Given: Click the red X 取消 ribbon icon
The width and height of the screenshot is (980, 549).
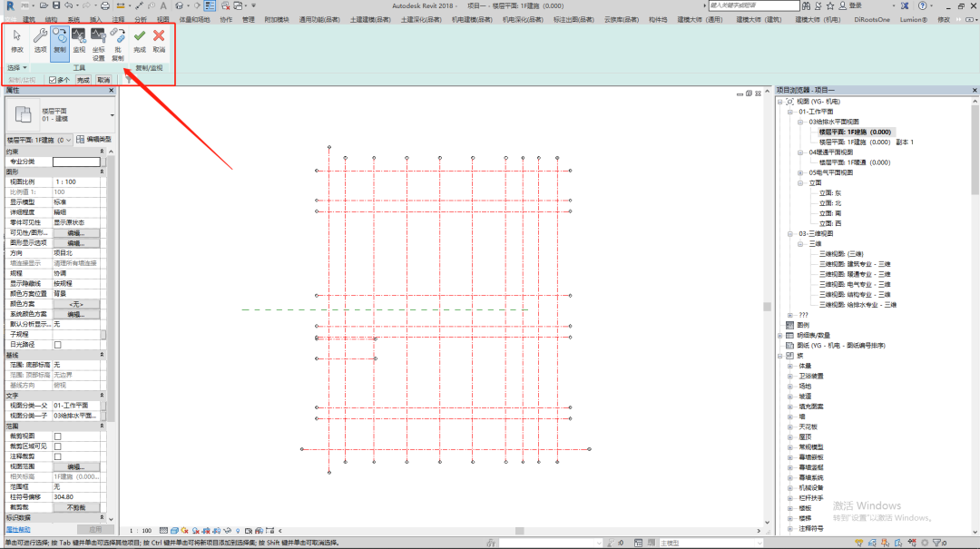Looking at the screenshot, I should [x=159, y=41].
